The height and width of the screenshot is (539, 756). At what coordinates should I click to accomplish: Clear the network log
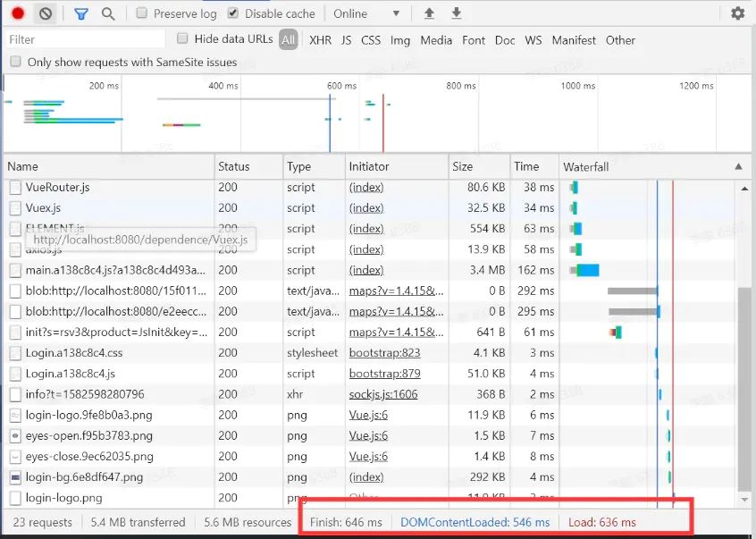(46, 13)
